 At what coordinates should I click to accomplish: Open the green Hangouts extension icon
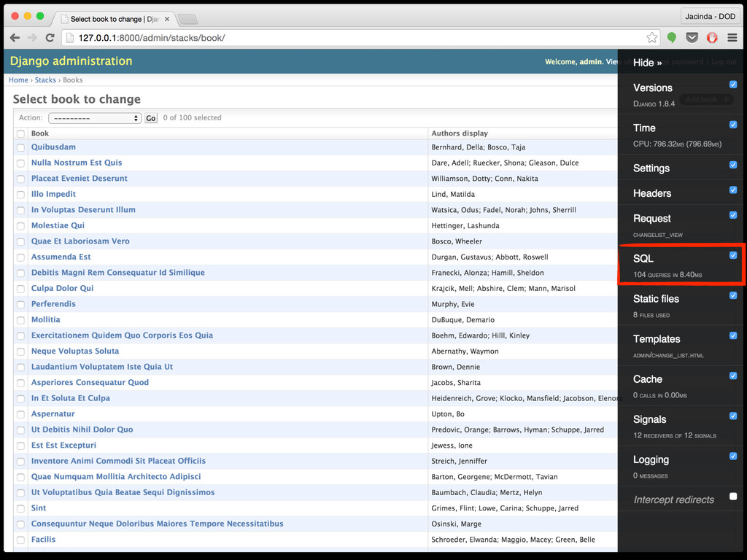[672, 38]
